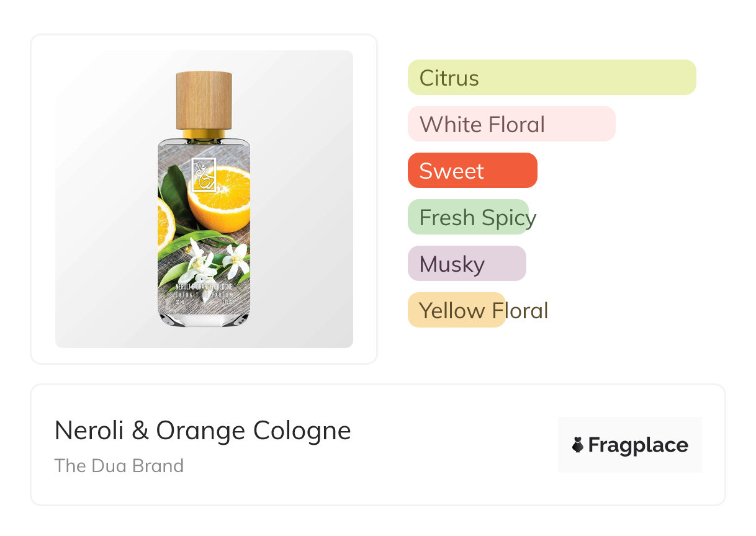Click the product name printed on the bottle
The image size is (756, 536).
[x=204, y=287]
